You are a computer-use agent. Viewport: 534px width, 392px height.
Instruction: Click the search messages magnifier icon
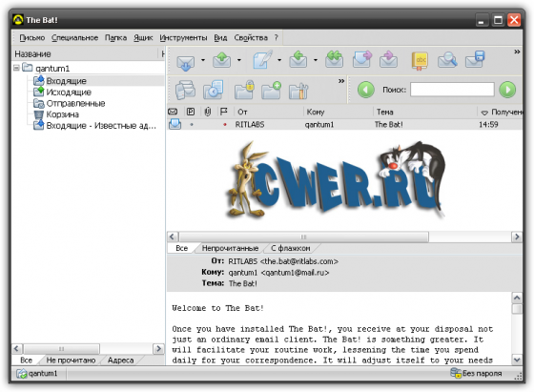pos(447,60)
